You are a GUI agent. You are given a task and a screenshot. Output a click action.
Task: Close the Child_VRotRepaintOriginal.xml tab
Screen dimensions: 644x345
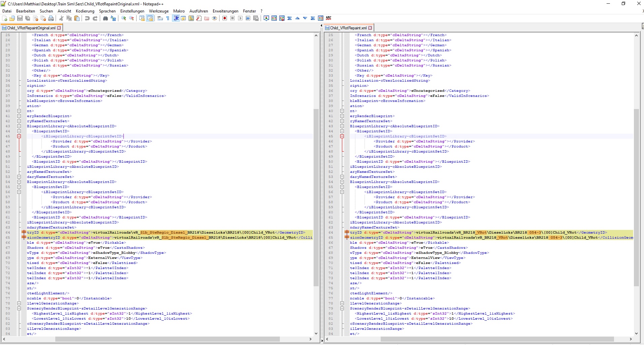(59, 28)
